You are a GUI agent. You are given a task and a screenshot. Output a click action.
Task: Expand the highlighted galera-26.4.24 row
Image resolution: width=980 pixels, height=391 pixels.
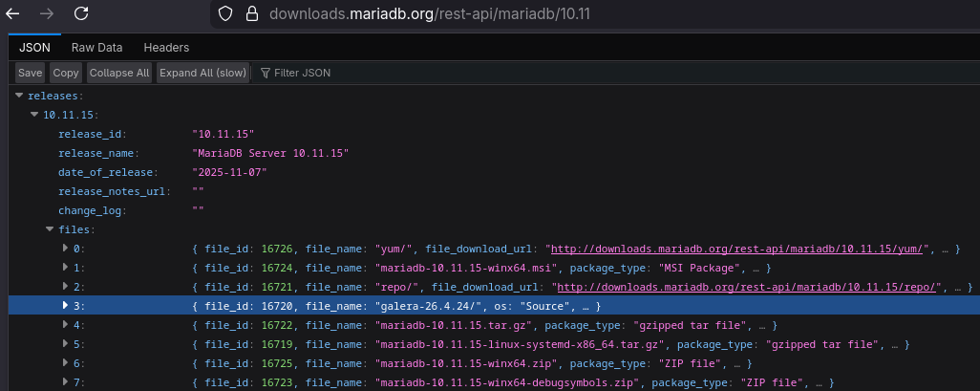coord(66,306)
